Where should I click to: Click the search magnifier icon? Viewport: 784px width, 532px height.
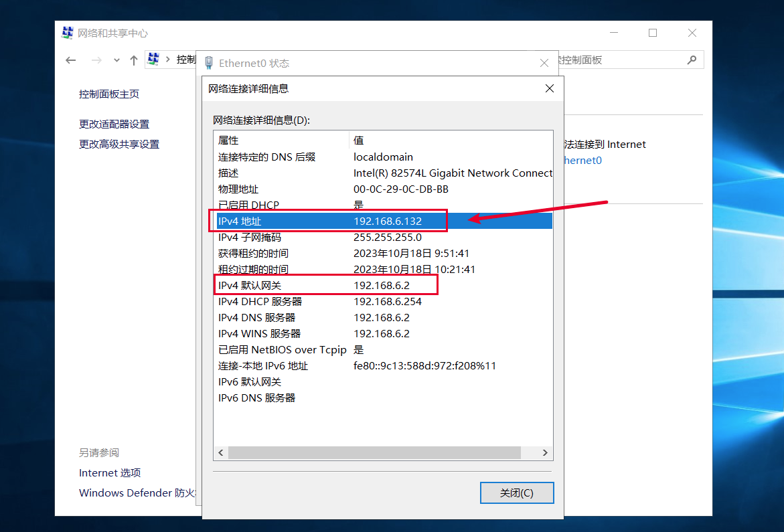click(x=692, y=60)
